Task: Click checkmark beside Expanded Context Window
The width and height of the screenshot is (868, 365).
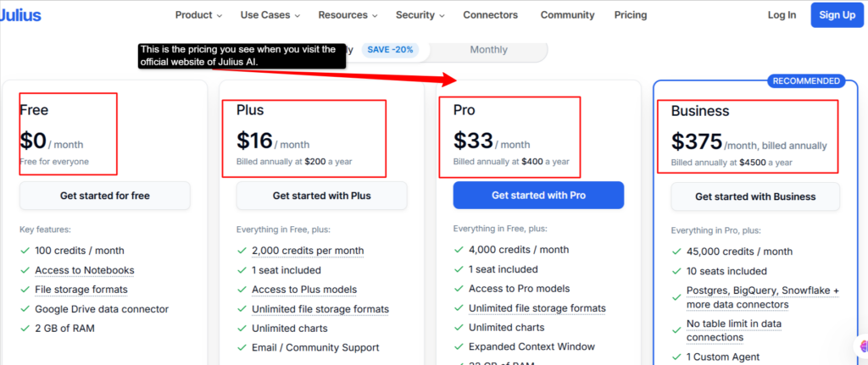Action: pyautogui.click(x=459, y=347)
